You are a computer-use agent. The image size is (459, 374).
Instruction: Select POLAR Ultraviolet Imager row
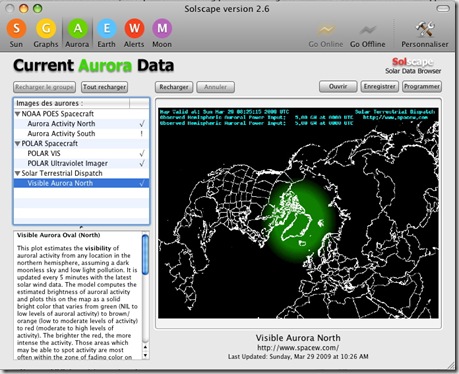(x=81, y=164)
